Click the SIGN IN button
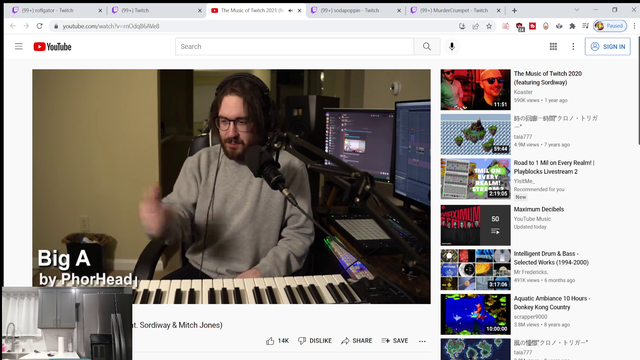 point(608,47)
